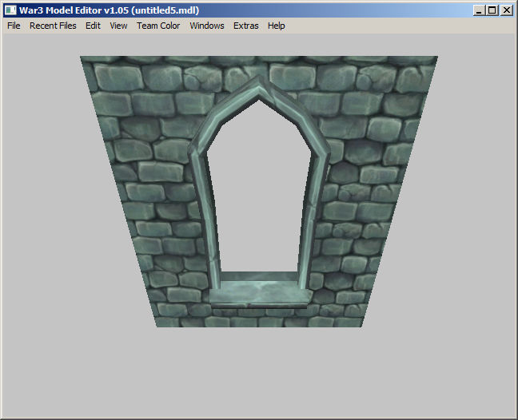Close the War3 Model Editor window
518x420 pixels.
click(507, 10)
